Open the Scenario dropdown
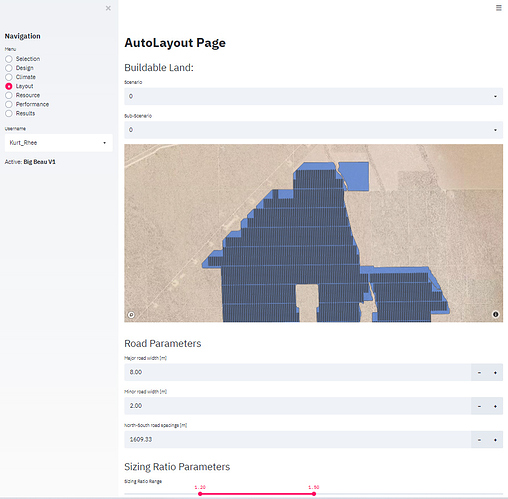 pyautogui.click(x=313, y=96)
